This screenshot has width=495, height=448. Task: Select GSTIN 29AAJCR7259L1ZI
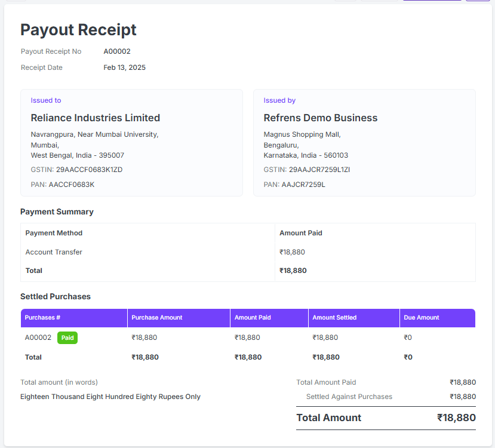click(x=306, y=170)
